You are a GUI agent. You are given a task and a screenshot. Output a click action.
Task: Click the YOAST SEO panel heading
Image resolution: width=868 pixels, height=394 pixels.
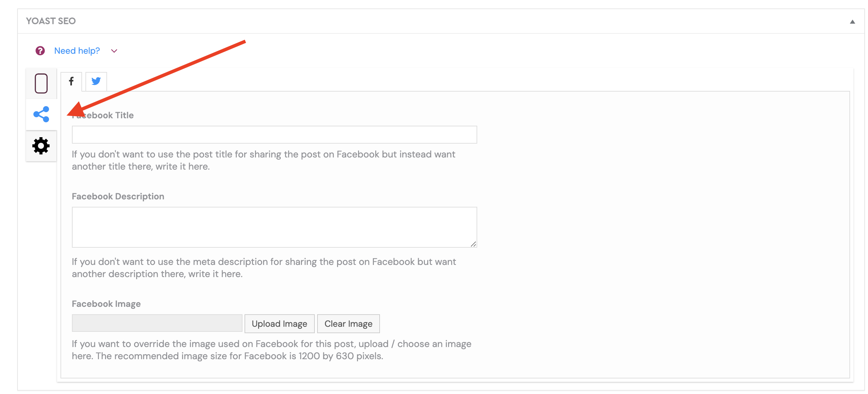click(51, 21)
